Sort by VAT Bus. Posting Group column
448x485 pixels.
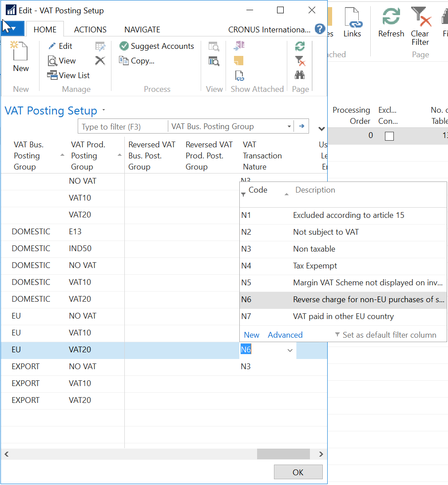pyautogui.click(x=37, y=156)
